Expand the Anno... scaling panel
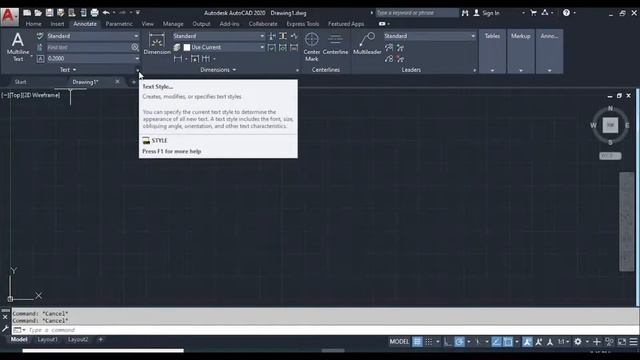This screenshot has width=640, height=360. tap(549, 51)
